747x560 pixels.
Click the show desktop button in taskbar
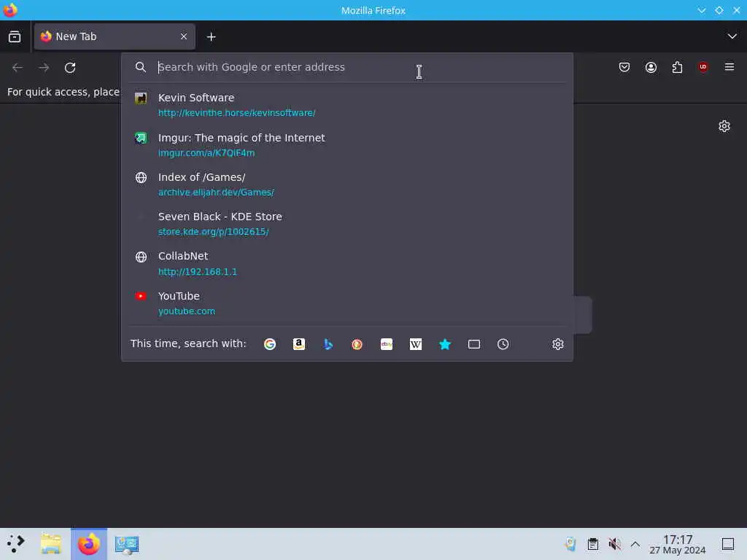[x=727, y=544]
